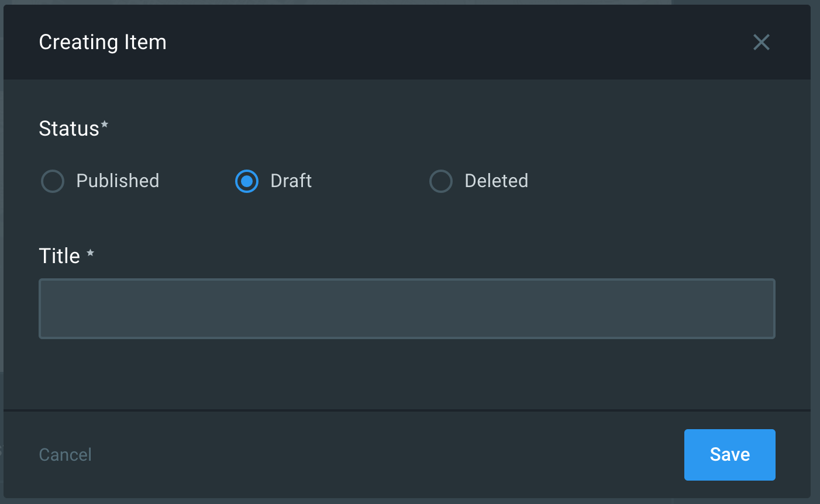Click the Draft label text

291,181
